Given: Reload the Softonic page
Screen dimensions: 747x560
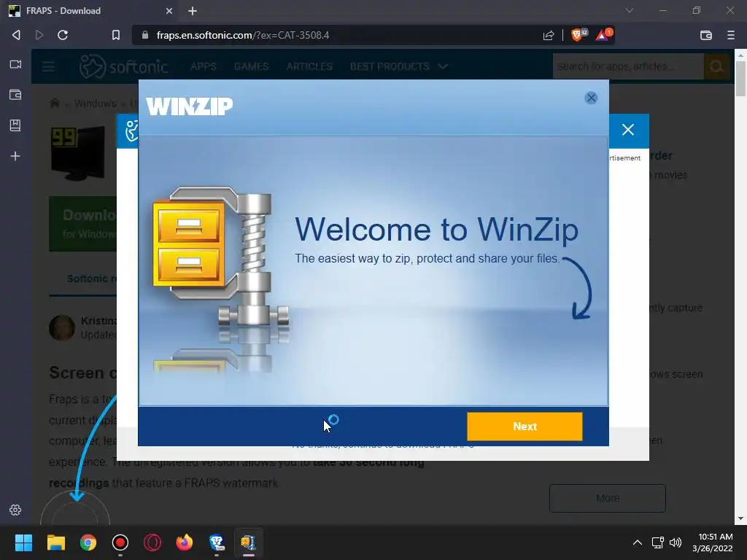Looking at the screenshot, I should [63, 35].
